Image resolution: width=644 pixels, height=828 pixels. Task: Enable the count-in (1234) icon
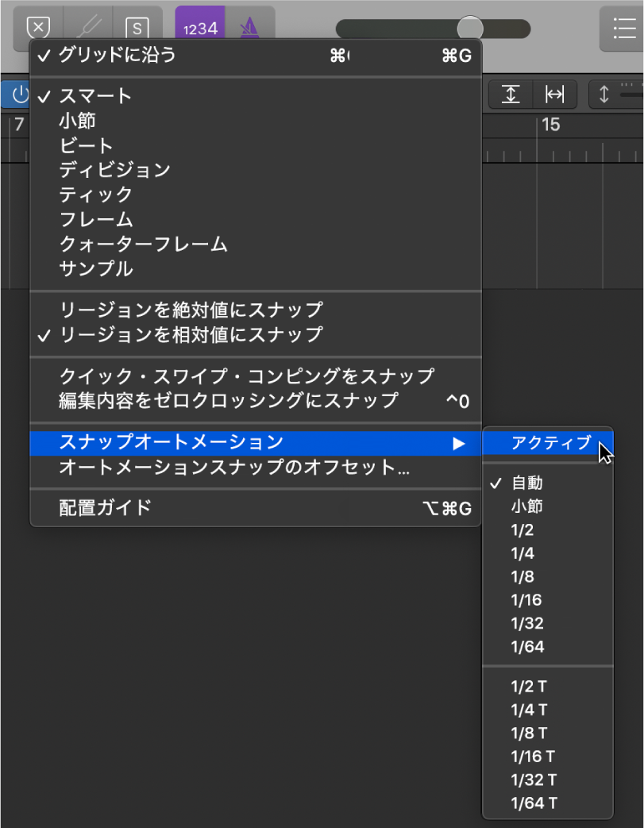click(199, 27)
